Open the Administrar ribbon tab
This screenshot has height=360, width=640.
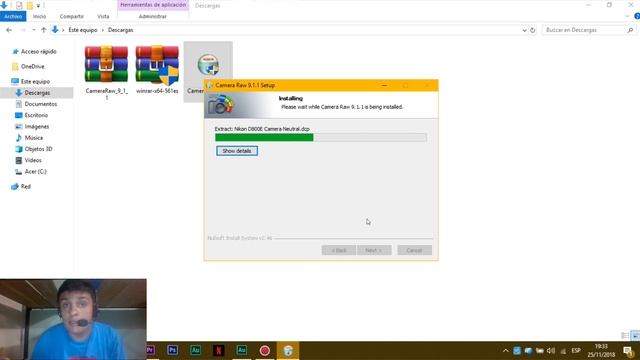(x=153, y=16)
